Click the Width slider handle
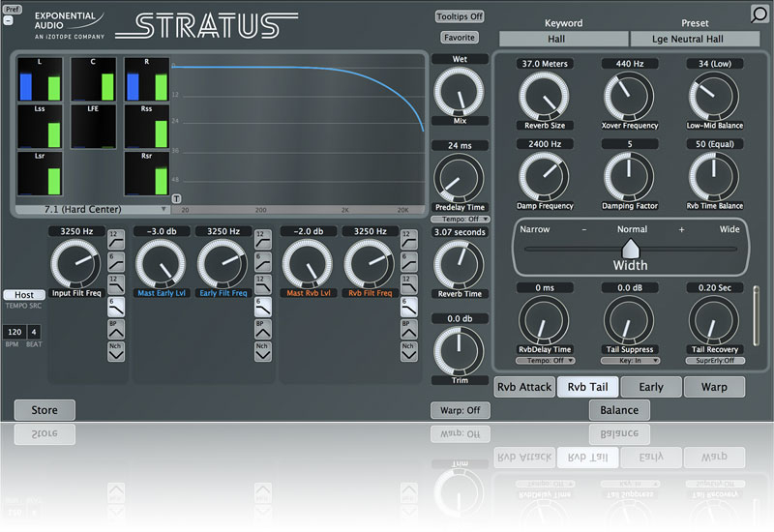 pos(630,249)
